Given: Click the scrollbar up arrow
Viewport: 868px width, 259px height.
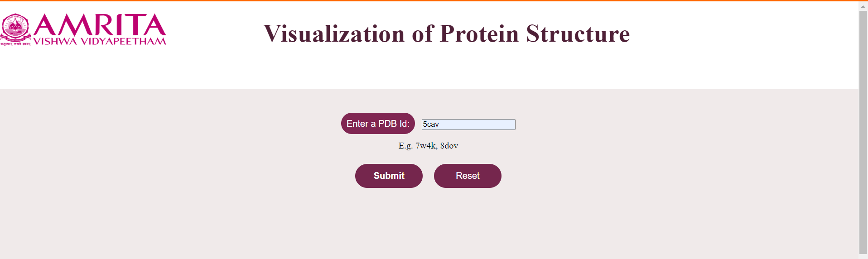Looking at the screenshot, I should click(x=863, y=6).
